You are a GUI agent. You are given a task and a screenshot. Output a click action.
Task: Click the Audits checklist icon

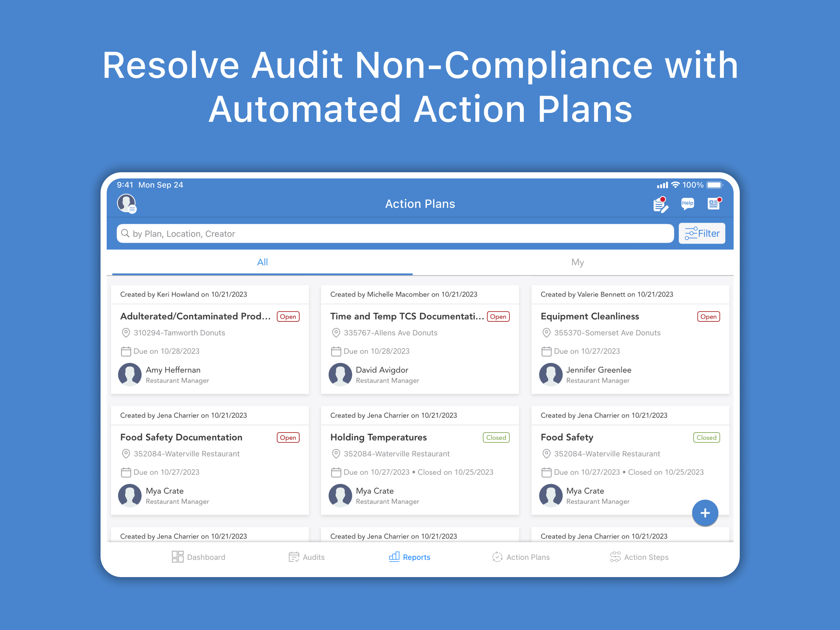[294, 557]
